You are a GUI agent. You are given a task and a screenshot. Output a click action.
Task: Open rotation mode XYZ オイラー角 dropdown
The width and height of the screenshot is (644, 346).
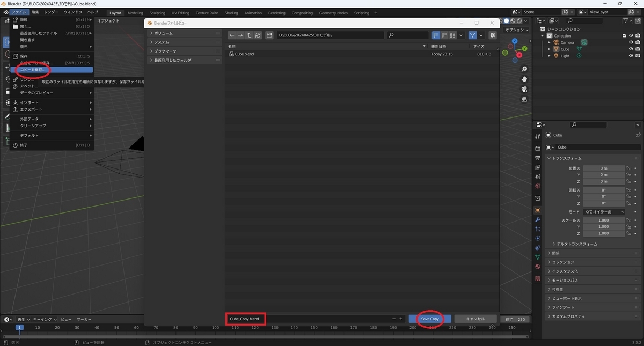(603, 212)
